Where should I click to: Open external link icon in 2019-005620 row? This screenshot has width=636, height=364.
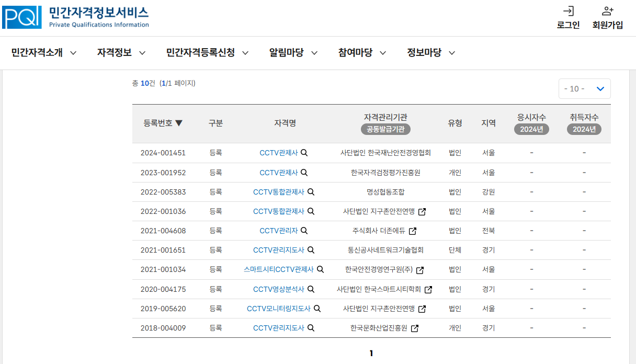[x=422, y=309]
